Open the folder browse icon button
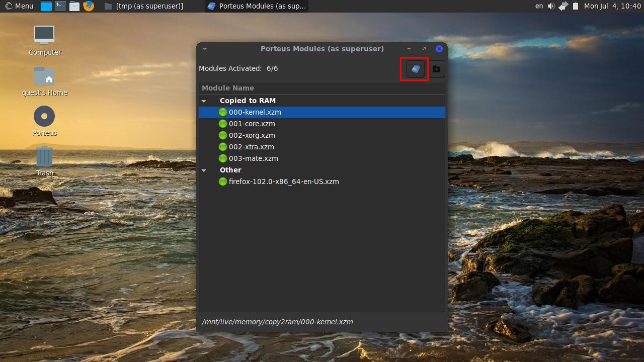 tap(436, 69)
